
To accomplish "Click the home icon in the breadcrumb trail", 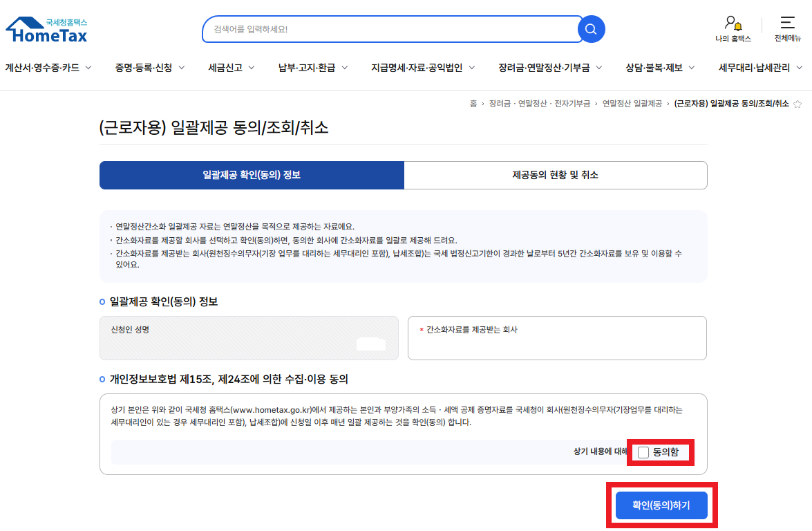I will tap(473, 103).
